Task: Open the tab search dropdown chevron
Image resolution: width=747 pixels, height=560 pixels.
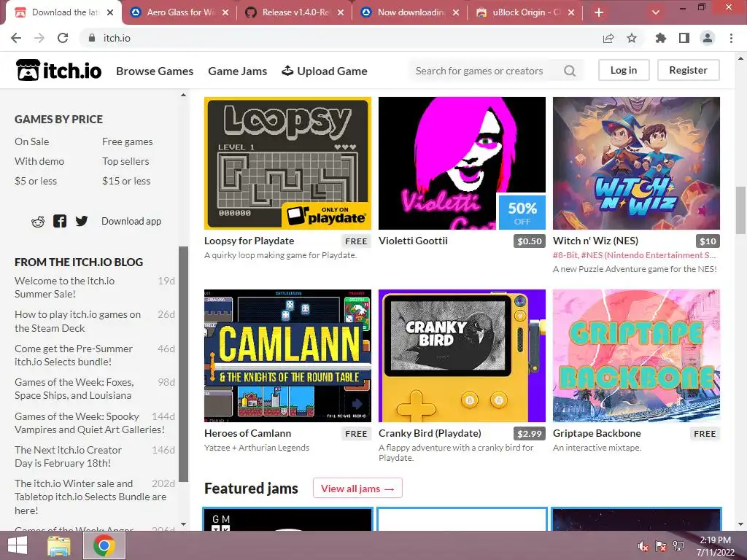Action: coord(656,12)
